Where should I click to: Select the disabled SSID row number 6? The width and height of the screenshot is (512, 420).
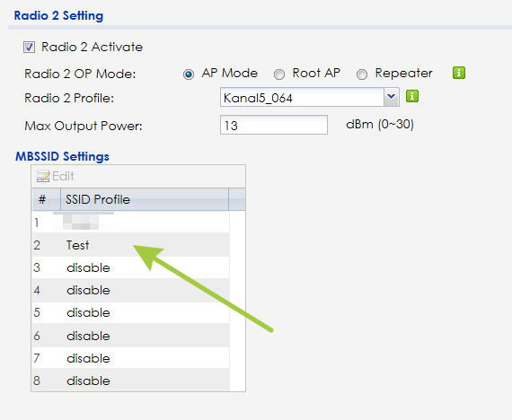(x=130, y=336)
